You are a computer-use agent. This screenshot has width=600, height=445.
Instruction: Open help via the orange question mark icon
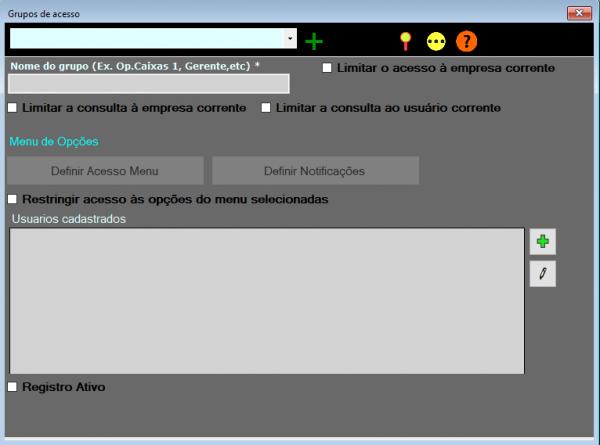point(467,41)
